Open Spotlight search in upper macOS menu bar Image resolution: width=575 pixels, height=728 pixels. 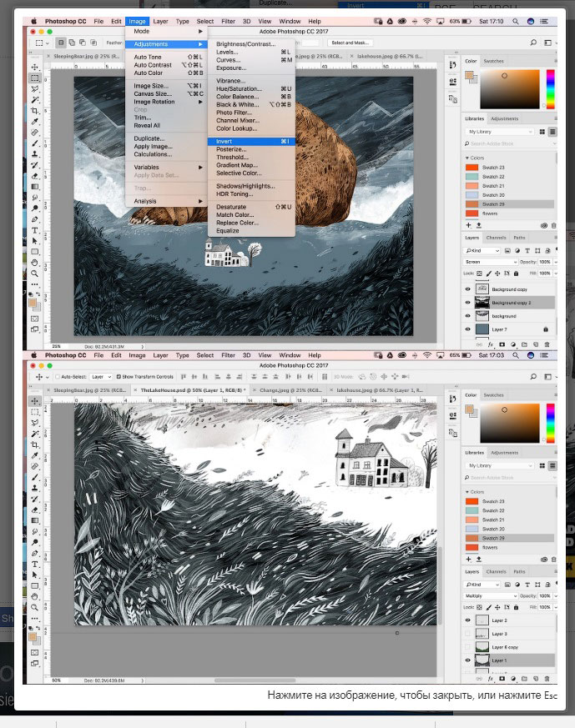pos(516,22)
